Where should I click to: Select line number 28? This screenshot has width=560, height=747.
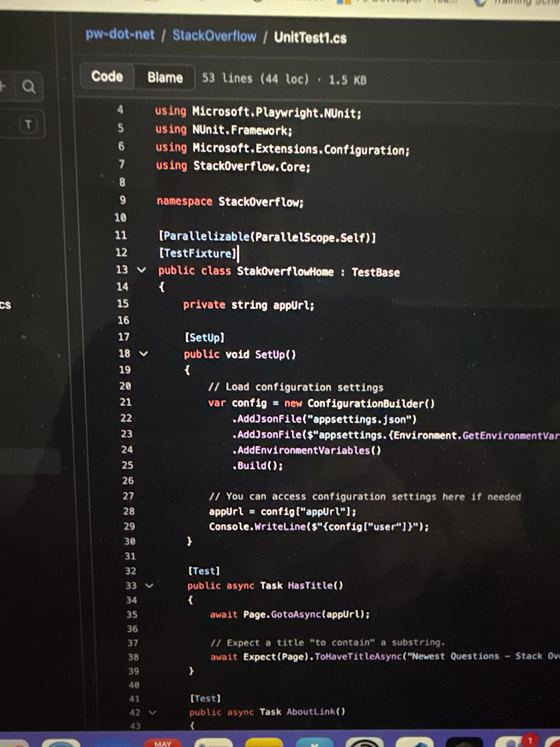129,511
